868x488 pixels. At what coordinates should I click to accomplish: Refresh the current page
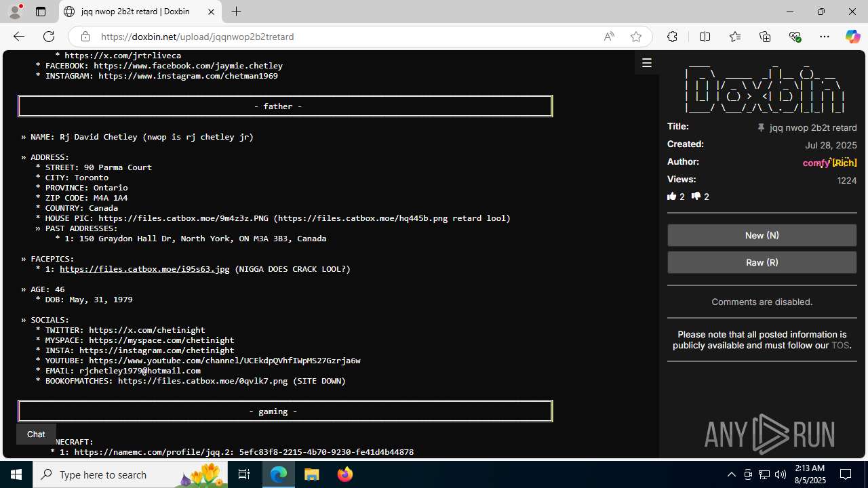point(49,37)
